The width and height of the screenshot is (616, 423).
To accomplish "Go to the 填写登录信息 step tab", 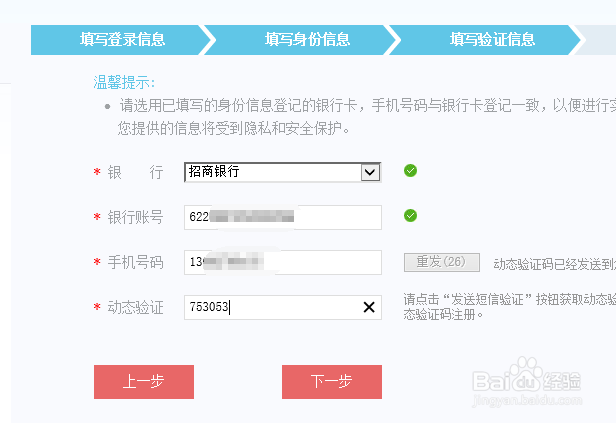I will (123, 40).
